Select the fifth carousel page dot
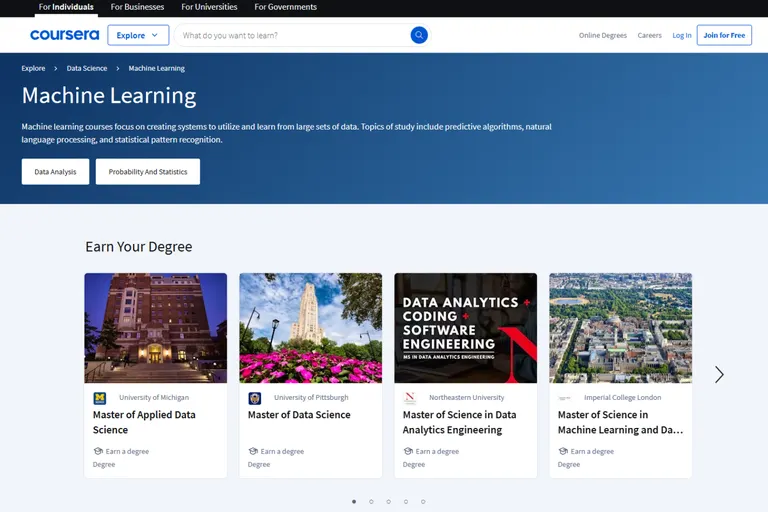This screenshot has width=768, height=512. [423, 502]
